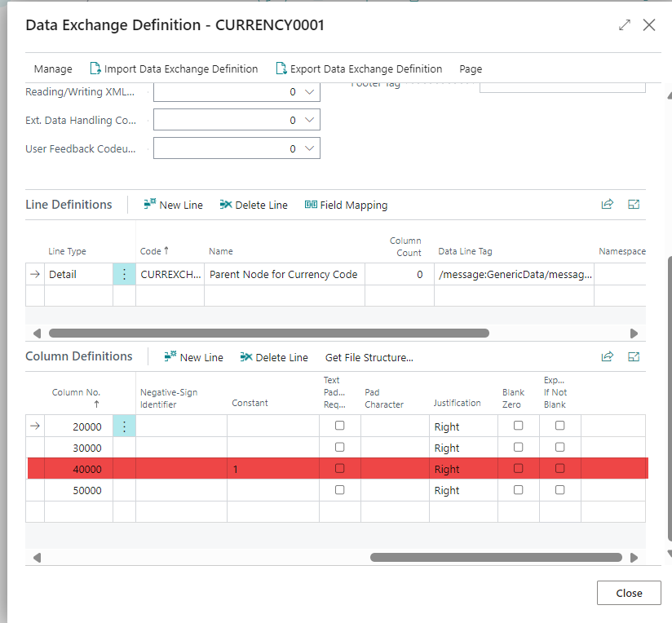Viewport: 672px width, 623px height.
Task: Expand Line Definitions part to full view
Action: point(634,205)
